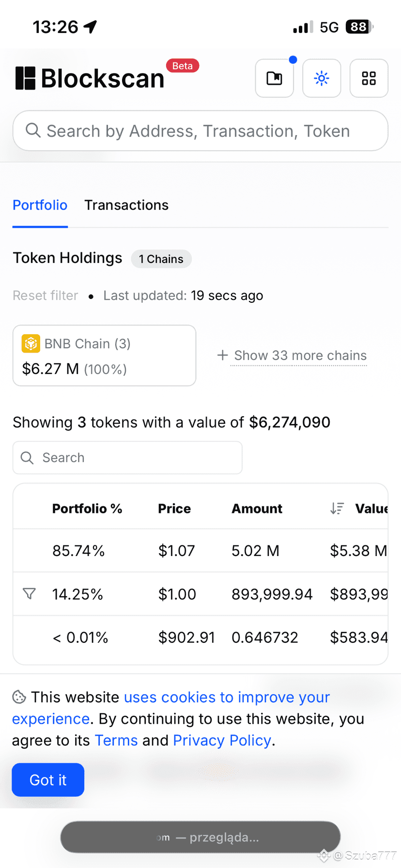
Task: Expand Show 33 more chains
Action: 292,356
